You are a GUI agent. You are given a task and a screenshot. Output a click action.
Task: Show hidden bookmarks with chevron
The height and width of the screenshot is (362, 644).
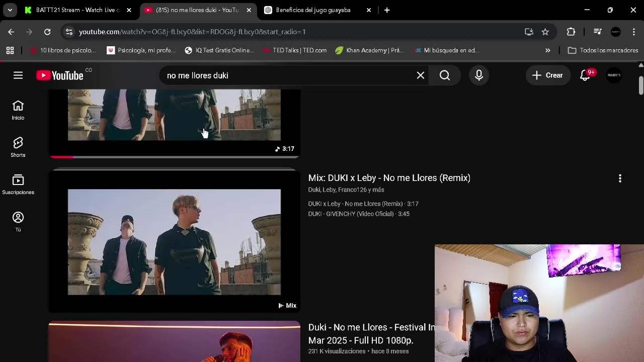click(547, 50)
